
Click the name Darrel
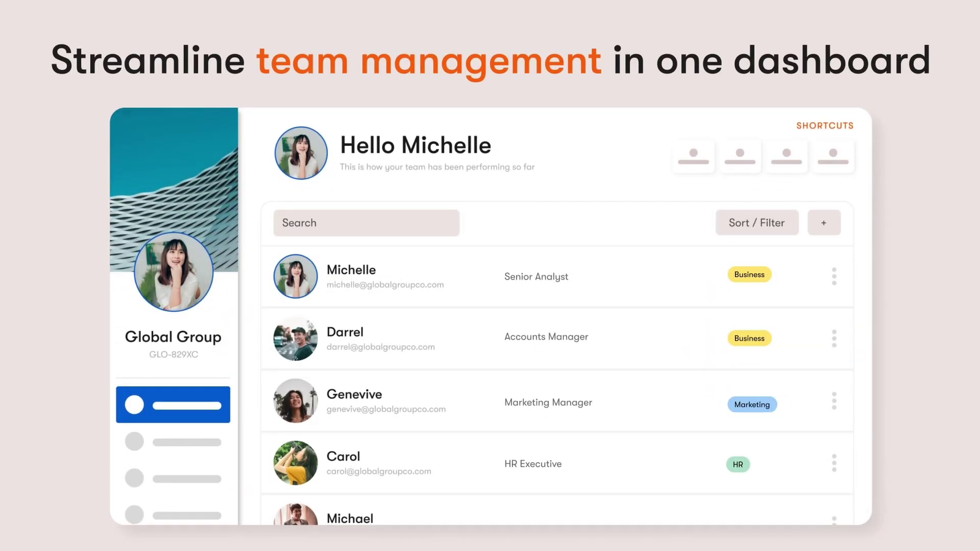(345, 332)
